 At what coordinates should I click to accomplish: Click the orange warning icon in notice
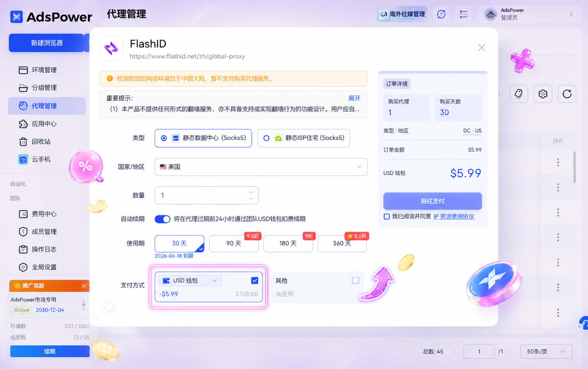pos(110,79)
